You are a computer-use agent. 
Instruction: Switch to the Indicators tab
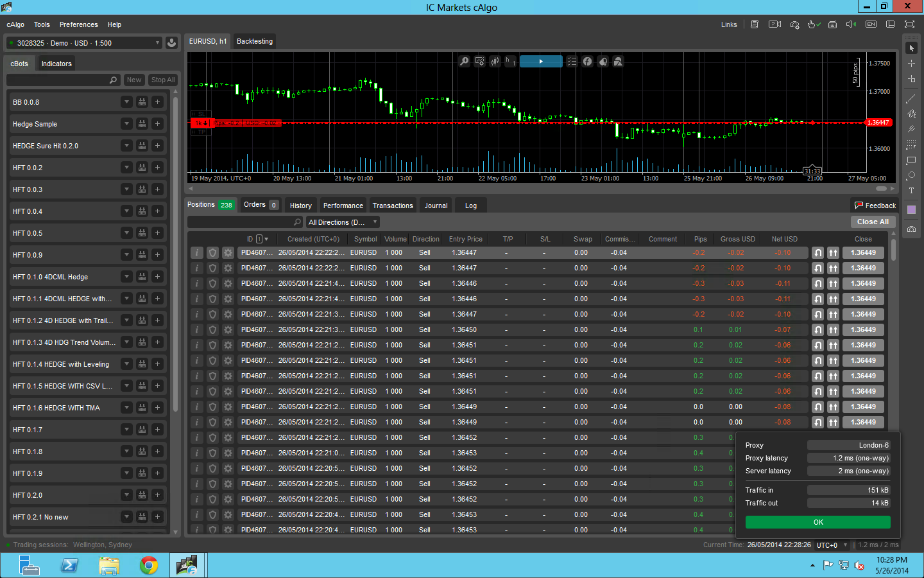tap(56, 64)
